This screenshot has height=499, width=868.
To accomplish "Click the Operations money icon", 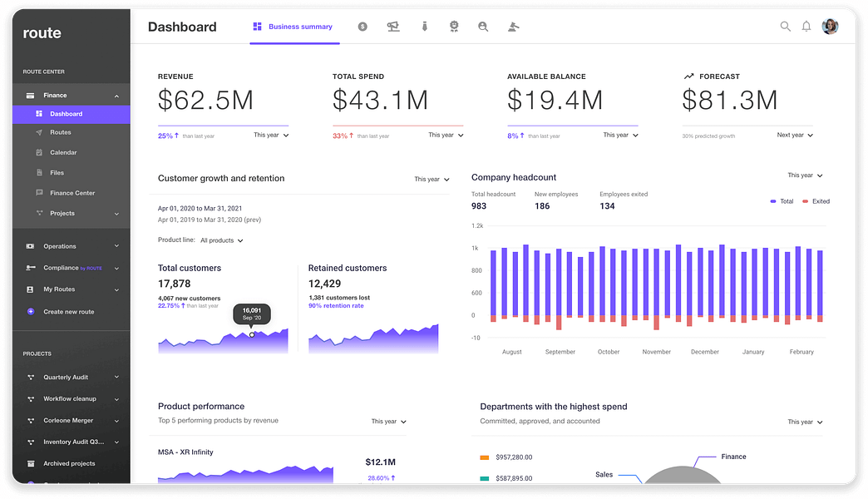I will tap(31, 246).
